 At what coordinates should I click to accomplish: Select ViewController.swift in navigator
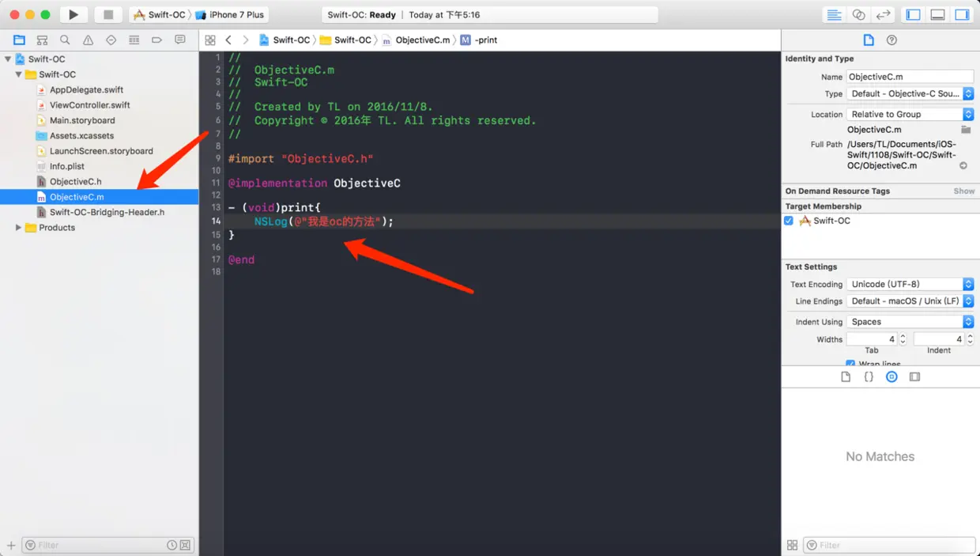pos(89,105)
